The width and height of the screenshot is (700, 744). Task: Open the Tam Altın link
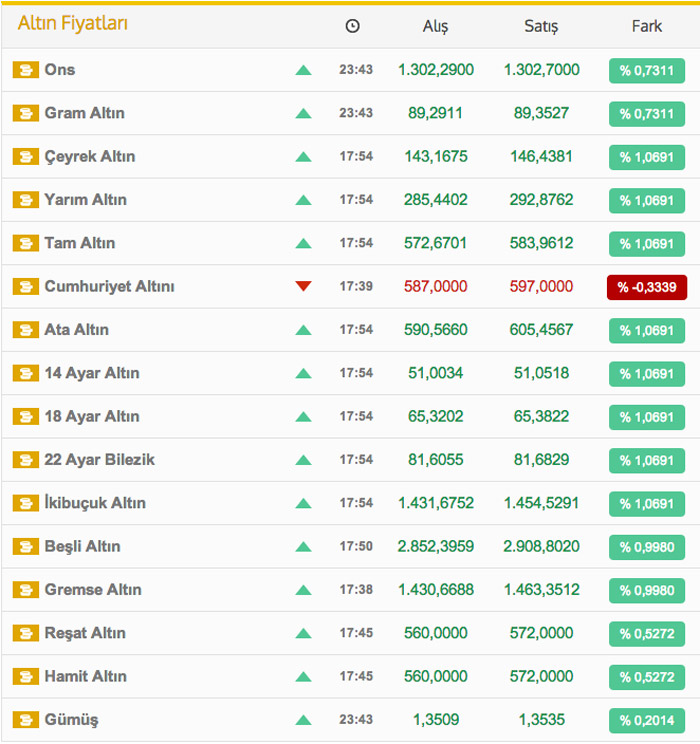tap(80, 243)
